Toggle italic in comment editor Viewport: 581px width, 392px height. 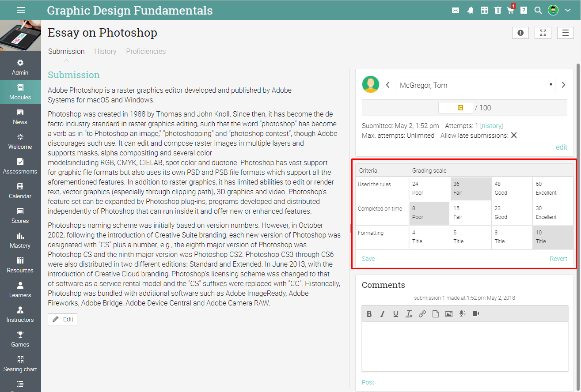coord(383,314)
